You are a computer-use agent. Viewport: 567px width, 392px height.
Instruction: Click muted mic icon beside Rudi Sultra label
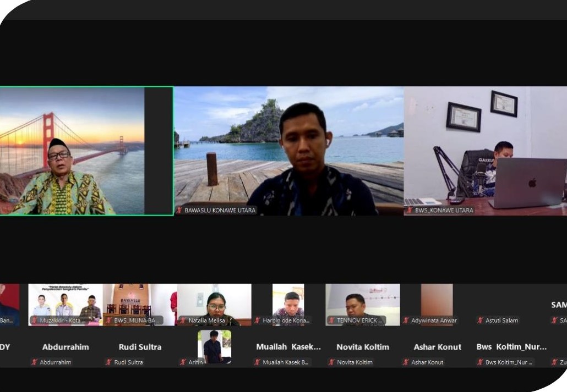(x=108, y=362)
